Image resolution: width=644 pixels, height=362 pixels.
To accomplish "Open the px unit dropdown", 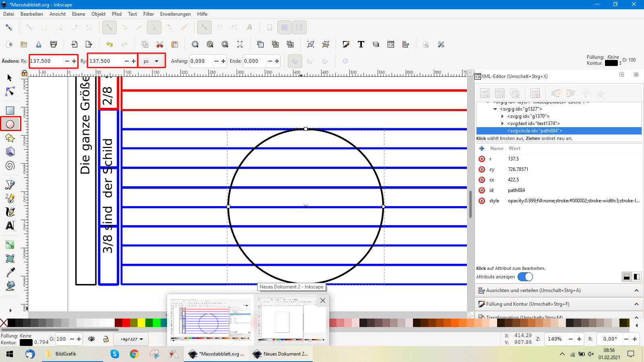I will (151, 61).
